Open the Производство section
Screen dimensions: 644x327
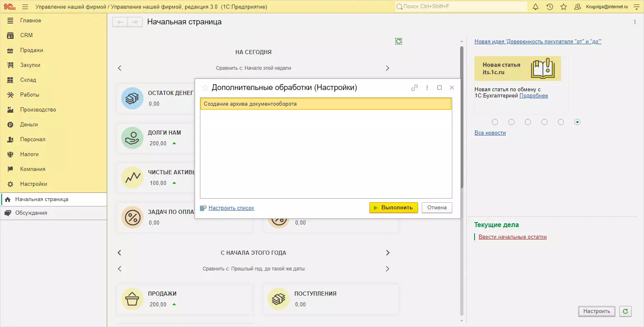pyautogui.click(x=54, y=110)
